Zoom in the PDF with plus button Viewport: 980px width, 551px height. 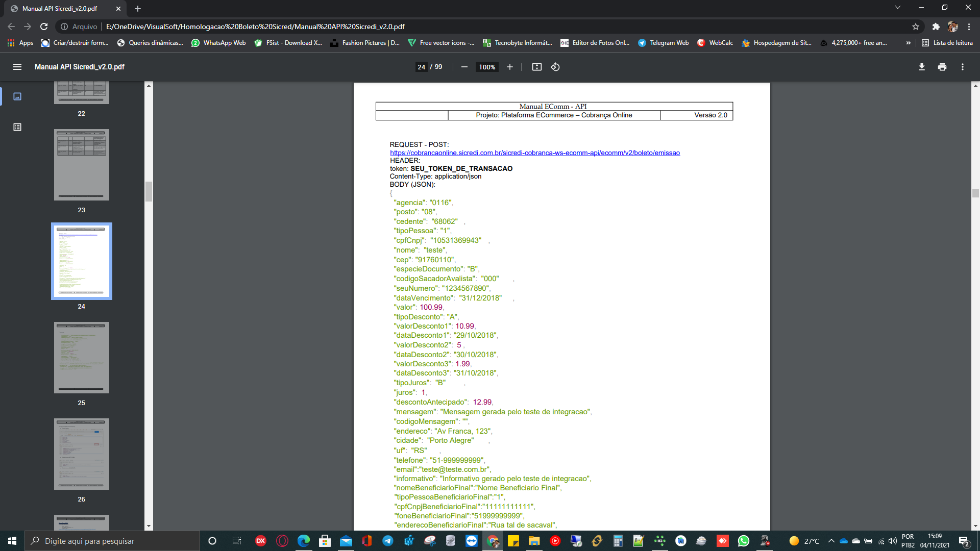click(x=509, y=67)
